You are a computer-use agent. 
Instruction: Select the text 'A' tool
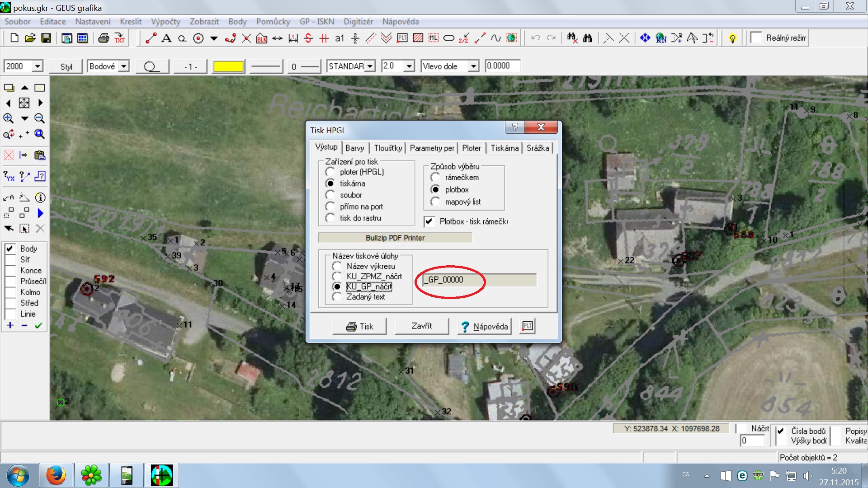[166, 38]
